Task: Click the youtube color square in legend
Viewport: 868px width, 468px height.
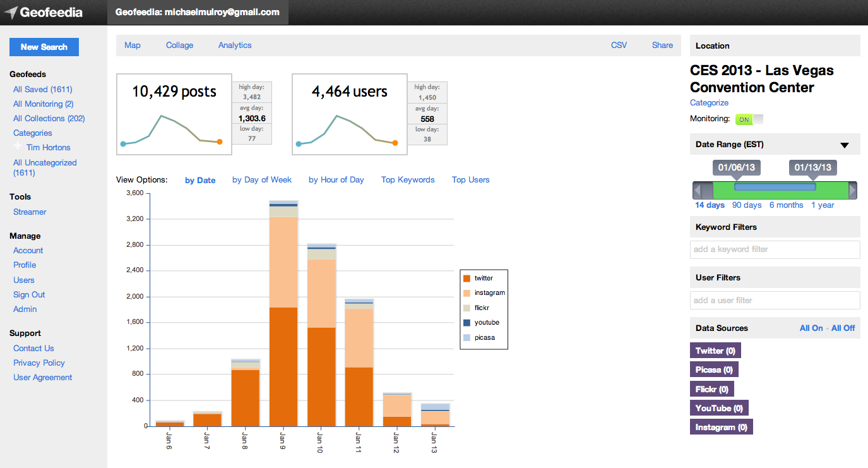Action: (467, 323)
